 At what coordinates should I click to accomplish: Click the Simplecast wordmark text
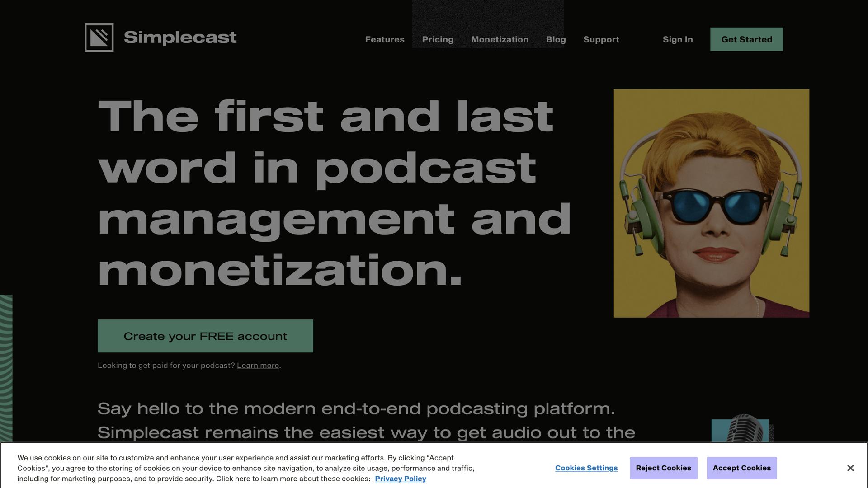coord(179,38)
